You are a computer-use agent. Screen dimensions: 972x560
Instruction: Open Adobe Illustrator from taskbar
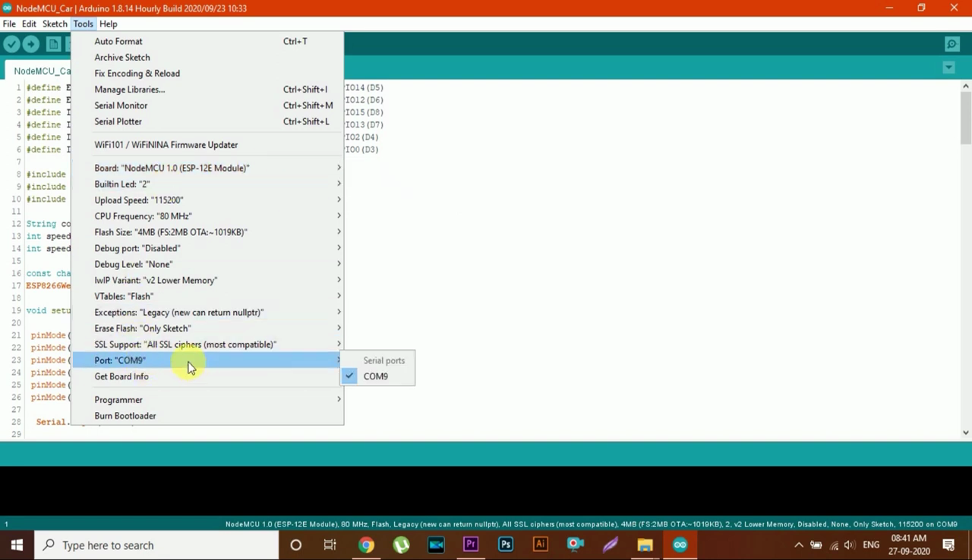tap(541, 545)
